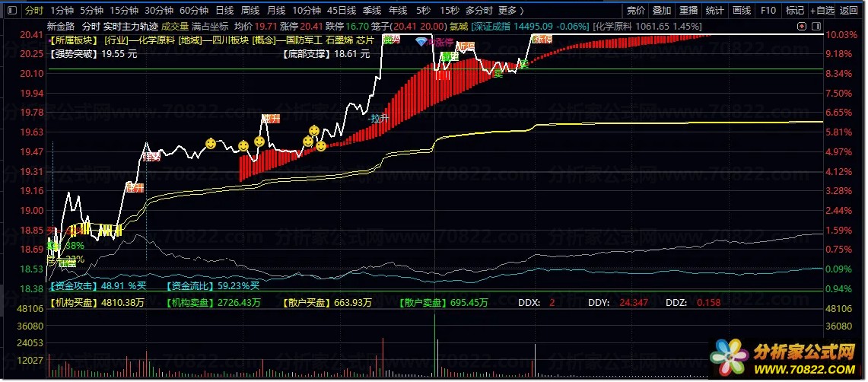868x382 pixels.
Task: Click the 均价 19.71 value
Action: (256, 26)
